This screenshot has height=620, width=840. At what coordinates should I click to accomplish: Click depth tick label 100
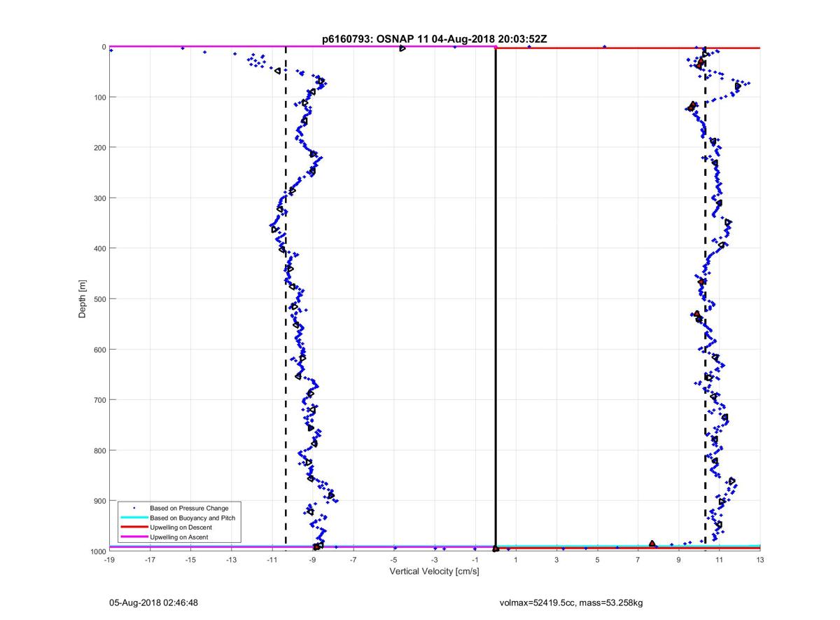click(x=99, y=97)
